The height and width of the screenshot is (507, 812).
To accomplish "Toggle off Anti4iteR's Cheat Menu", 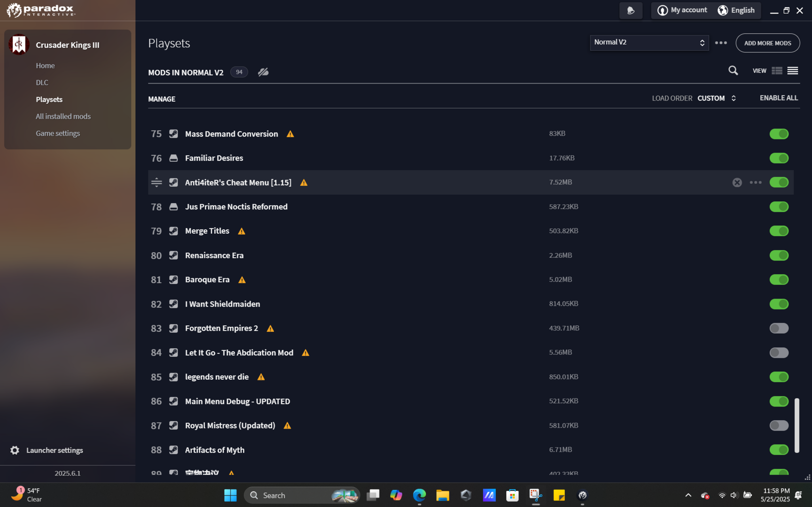I will tap(779, 183).
